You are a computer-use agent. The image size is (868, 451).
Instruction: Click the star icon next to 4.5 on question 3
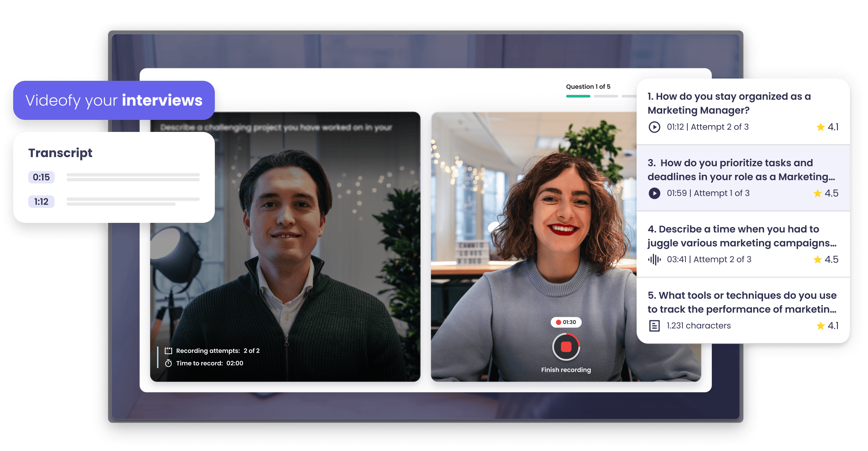pyautogui.click(x=817, y=193)
